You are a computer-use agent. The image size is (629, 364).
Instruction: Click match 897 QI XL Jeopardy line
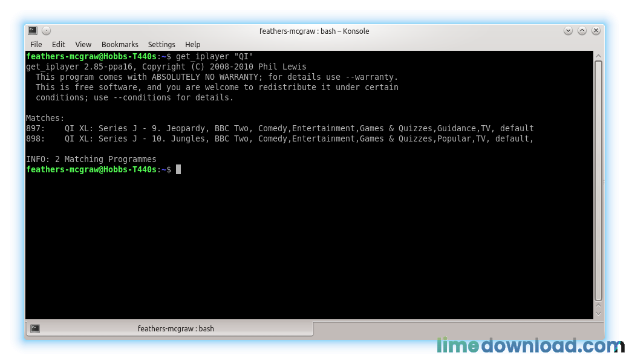(x=280, y=128)
